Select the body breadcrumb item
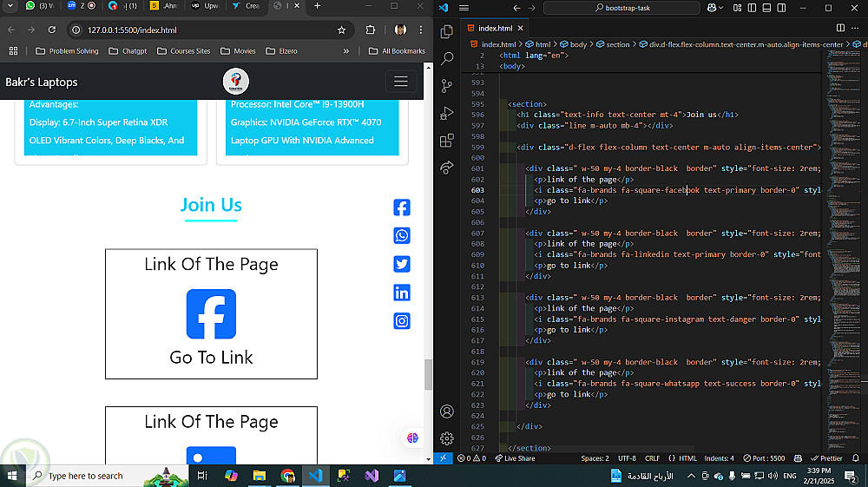This screenshot has width=868, height=487. 573,44
